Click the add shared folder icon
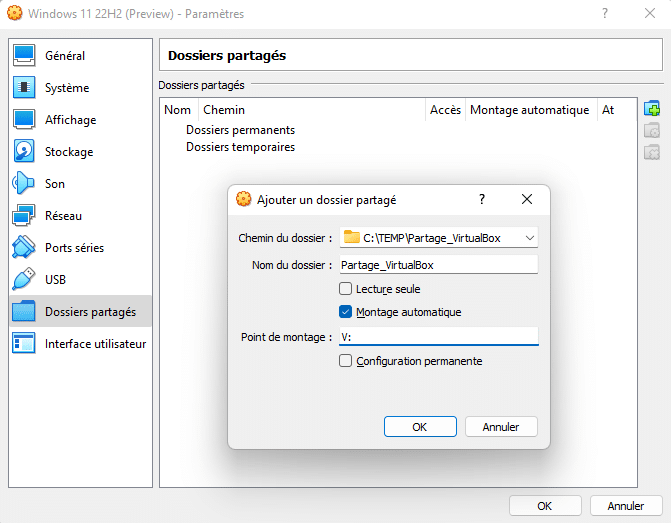 click(x=652, y=109)
